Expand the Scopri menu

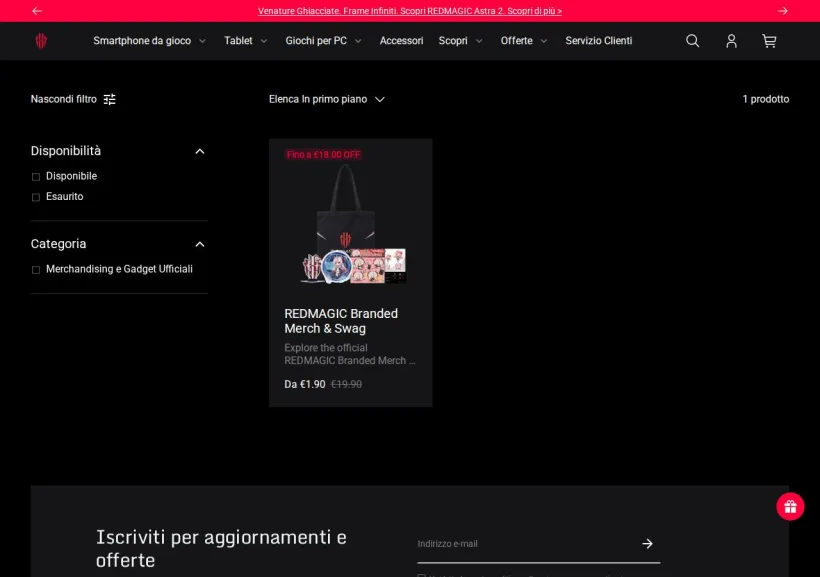pyautogui.click(x=460, y=41)
